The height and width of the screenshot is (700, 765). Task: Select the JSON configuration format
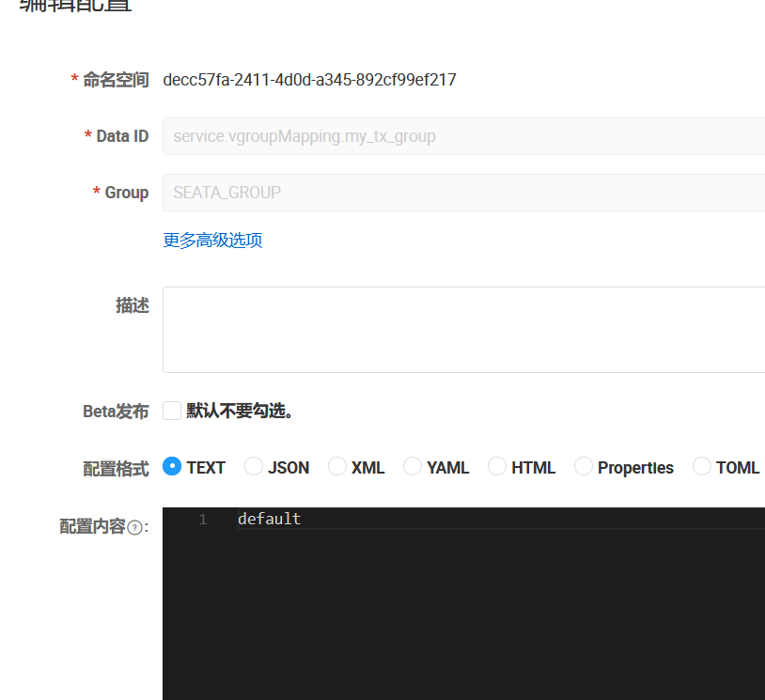[253, 467]
